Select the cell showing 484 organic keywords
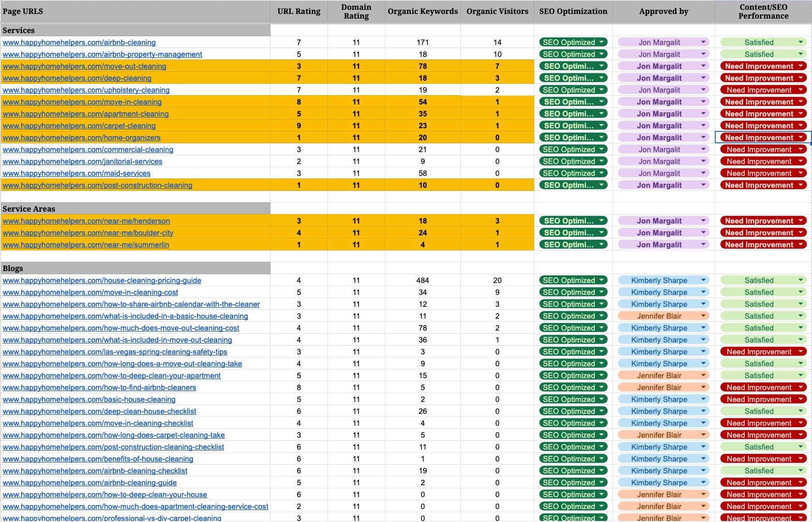 tap(423, 280)
